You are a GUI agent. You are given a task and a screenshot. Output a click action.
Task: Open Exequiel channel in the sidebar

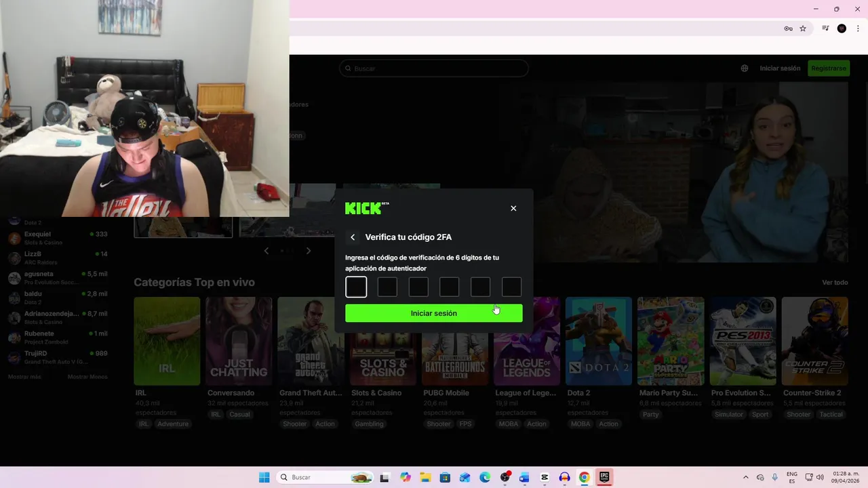click(58, 238)
